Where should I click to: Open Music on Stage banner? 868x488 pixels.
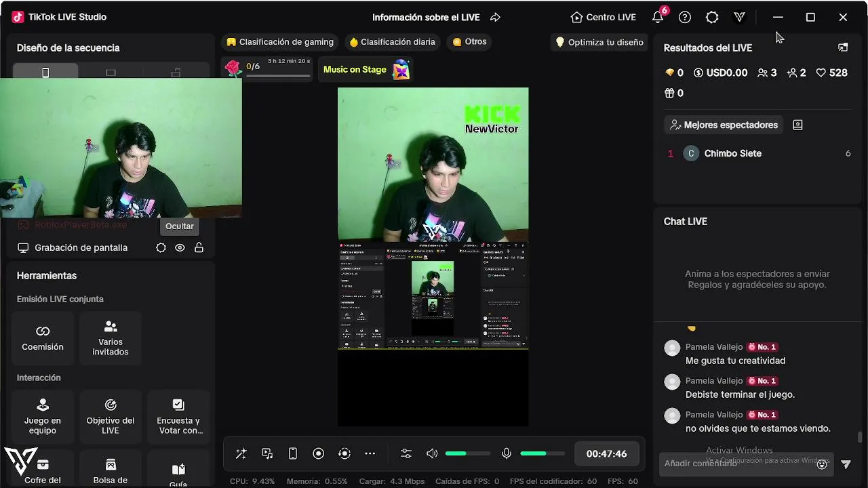tap(366, 69)
